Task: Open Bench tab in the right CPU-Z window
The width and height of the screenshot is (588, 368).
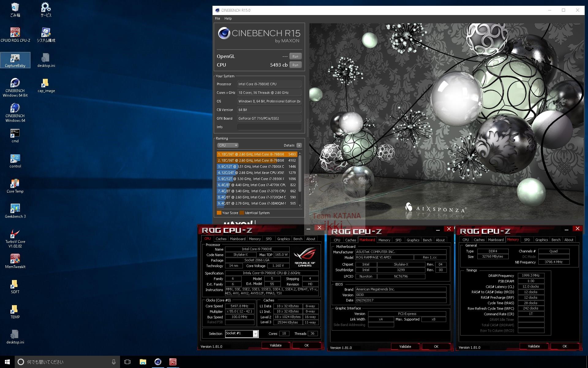Action: [x=556, y=240]
